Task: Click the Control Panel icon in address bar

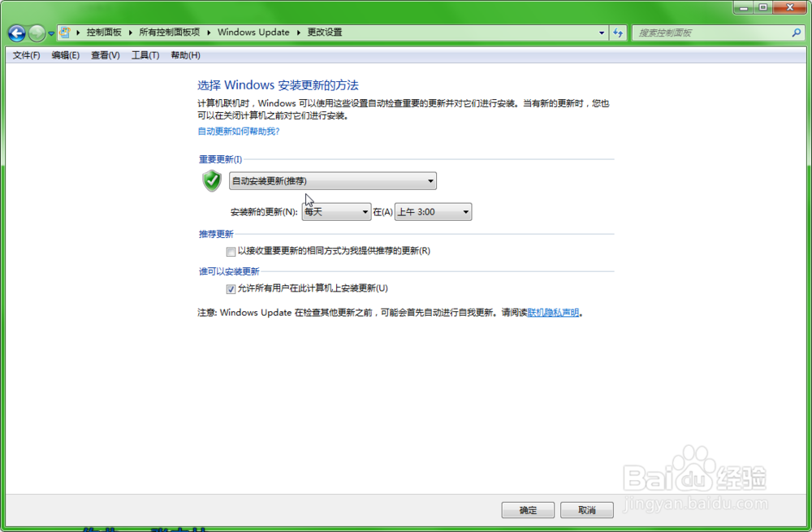Action: (64, 32)
